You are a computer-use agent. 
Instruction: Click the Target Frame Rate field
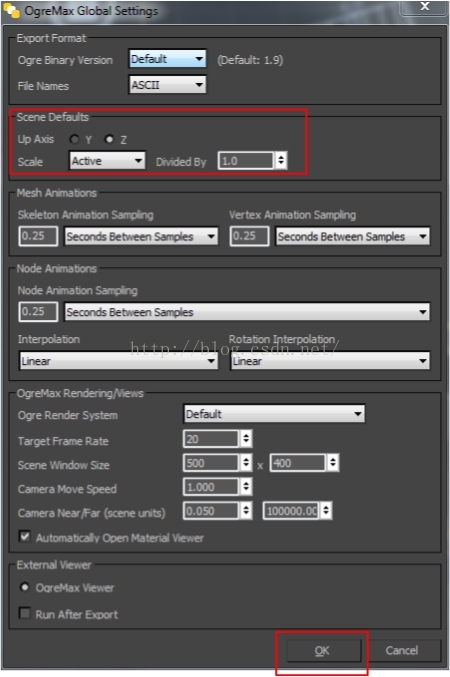pyautogui.click(x=211, y=439)
